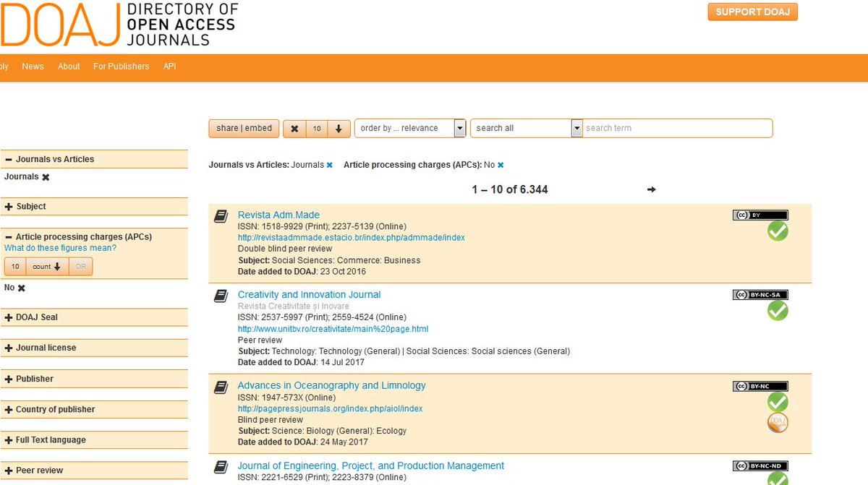868x485 pixels.
Task: Click APC facet size button '10'
Action: coord(15,267)
